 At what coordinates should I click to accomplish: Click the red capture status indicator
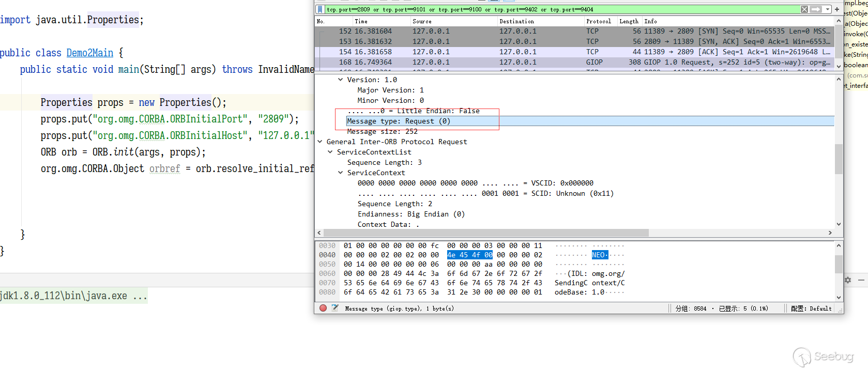[x=323, y=308]
